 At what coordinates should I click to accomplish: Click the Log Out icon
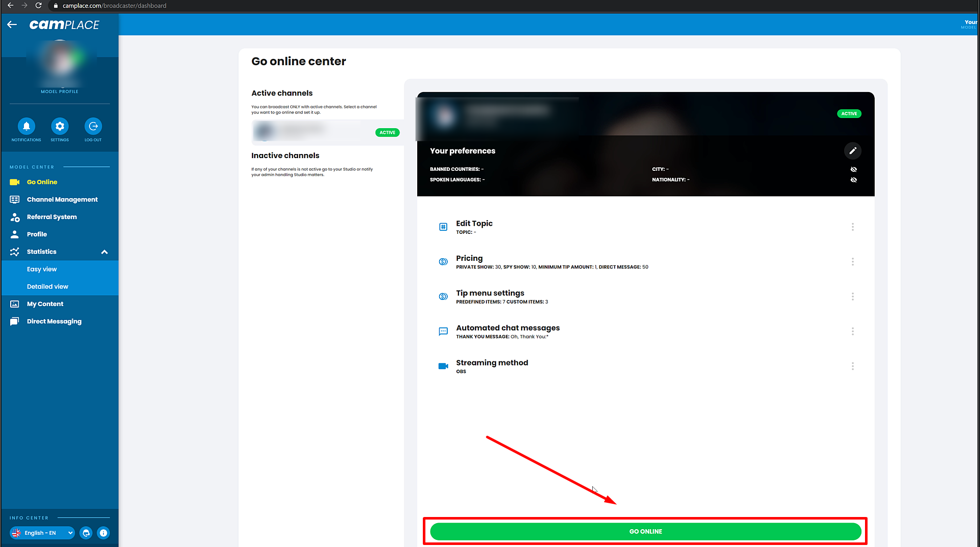(93, 126)
